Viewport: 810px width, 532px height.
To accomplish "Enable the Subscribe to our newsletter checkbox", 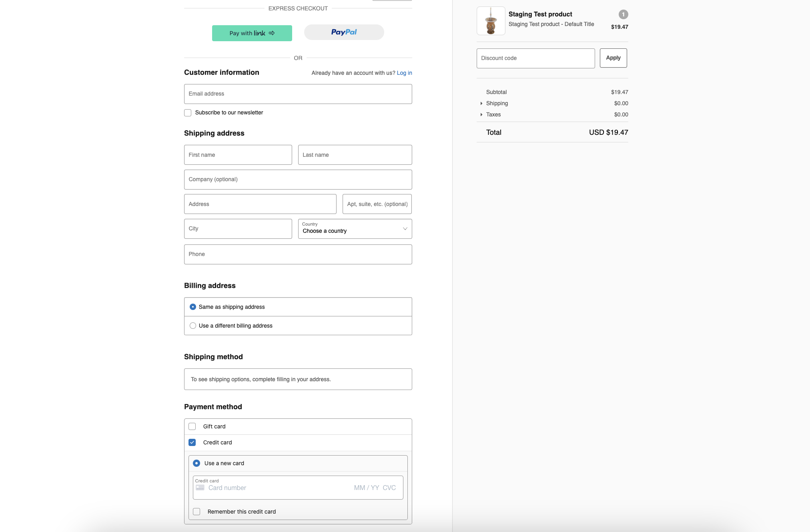I will (x=187, y=112).
